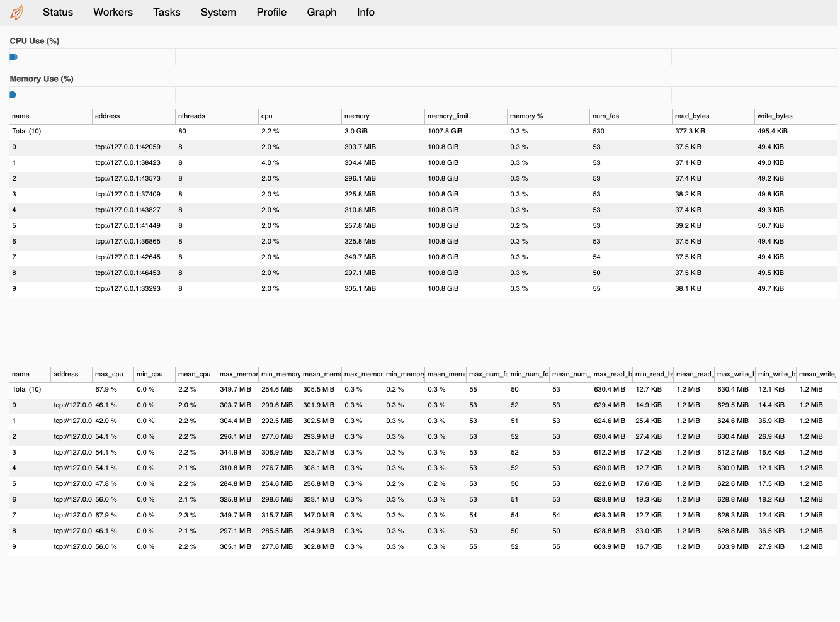This screenshot has width=840, height=622.
Task: Click the 284.8 MiB max memory cell
Action: tap(236, 483)
